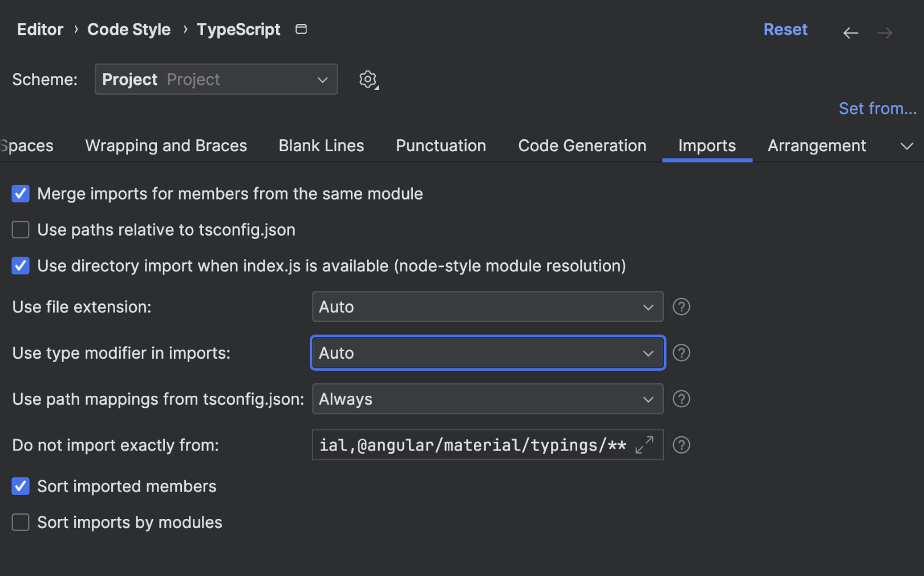924x576 pixels.
Task: Open help for Do not import exactly from
Action: (x=681, y=445)
